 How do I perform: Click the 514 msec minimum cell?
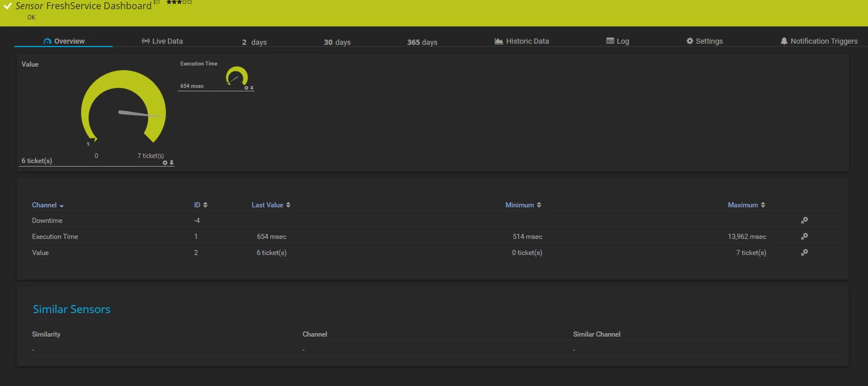tap(527, 237)
